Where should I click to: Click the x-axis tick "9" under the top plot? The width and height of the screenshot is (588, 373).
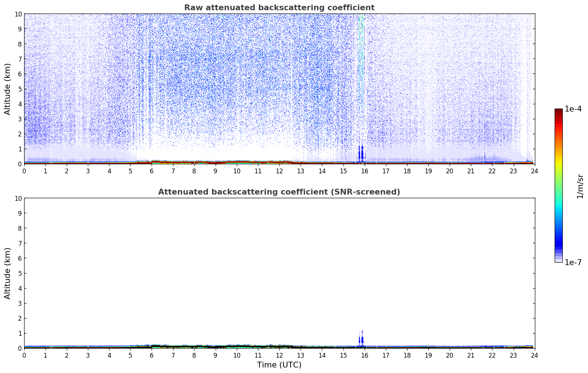(216, 171)
